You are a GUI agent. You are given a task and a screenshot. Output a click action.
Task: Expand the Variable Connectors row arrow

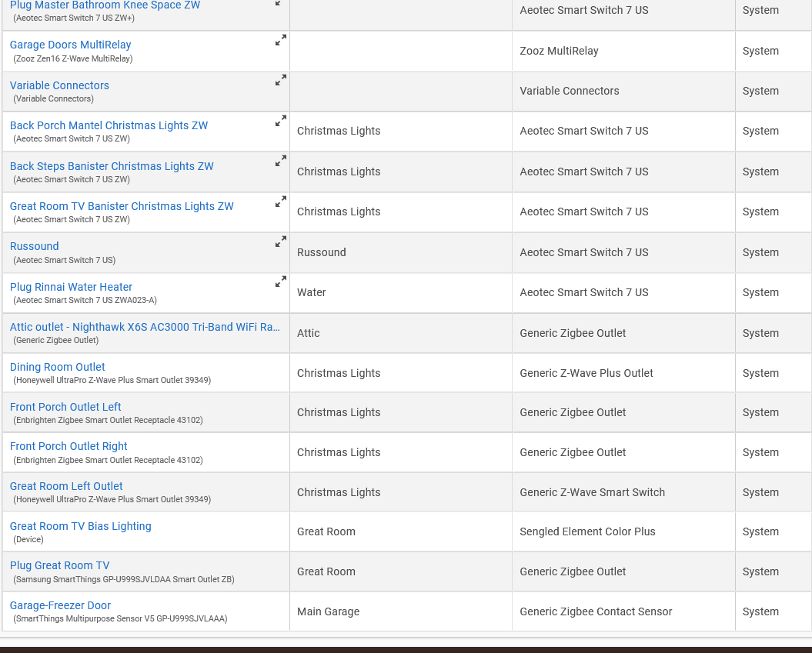click(x=281, y=80)
